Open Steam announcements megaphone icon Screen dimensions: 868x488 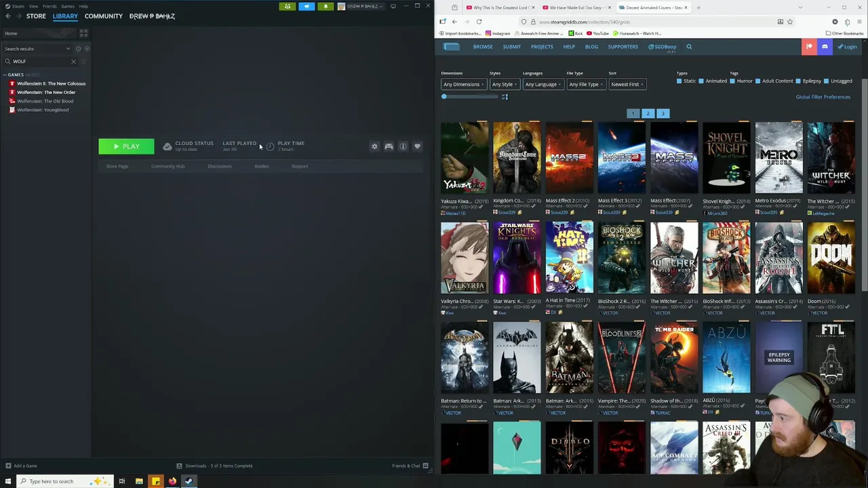(x=307, y=6)
